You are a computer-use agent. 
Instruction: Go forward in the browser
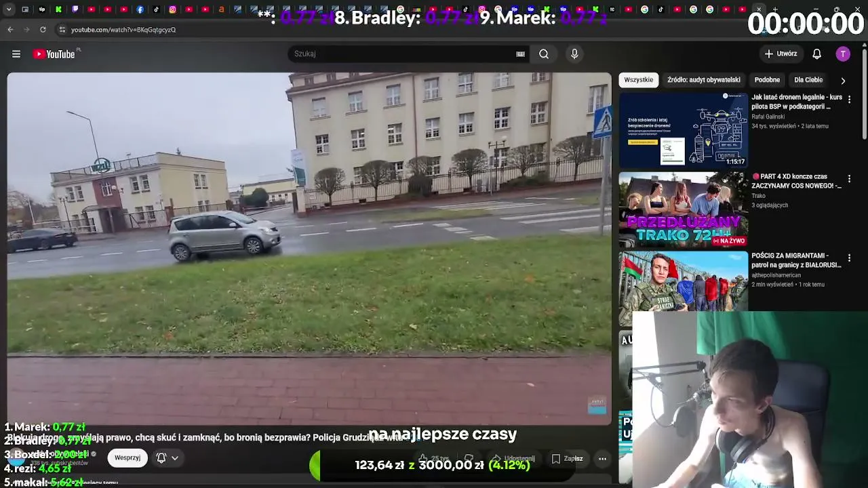coord(26,30)
